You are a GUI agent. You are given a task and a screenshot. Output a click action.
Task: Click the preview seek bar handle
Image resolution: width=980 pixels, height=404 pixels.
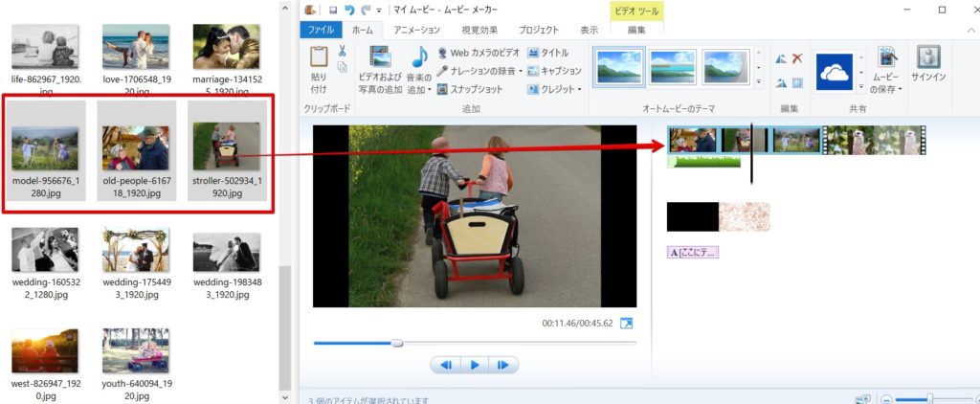coord(397,343)
